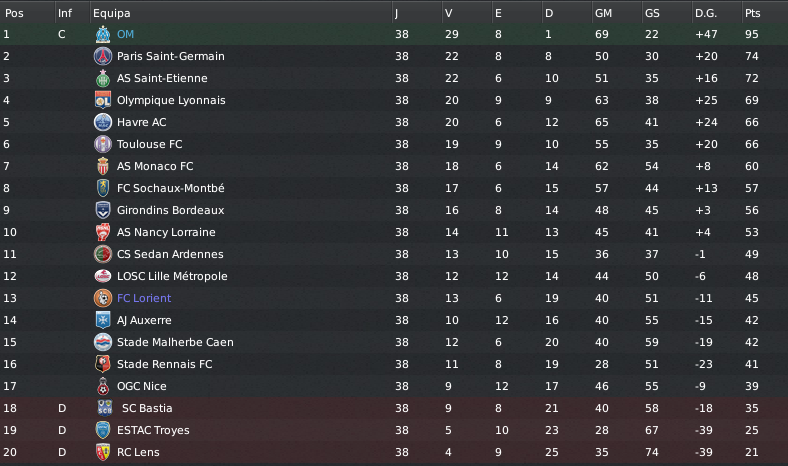Click the Stade Rennais FC badge icon
Viewport: 788px width, 466px height.
(x=102, y=364)
